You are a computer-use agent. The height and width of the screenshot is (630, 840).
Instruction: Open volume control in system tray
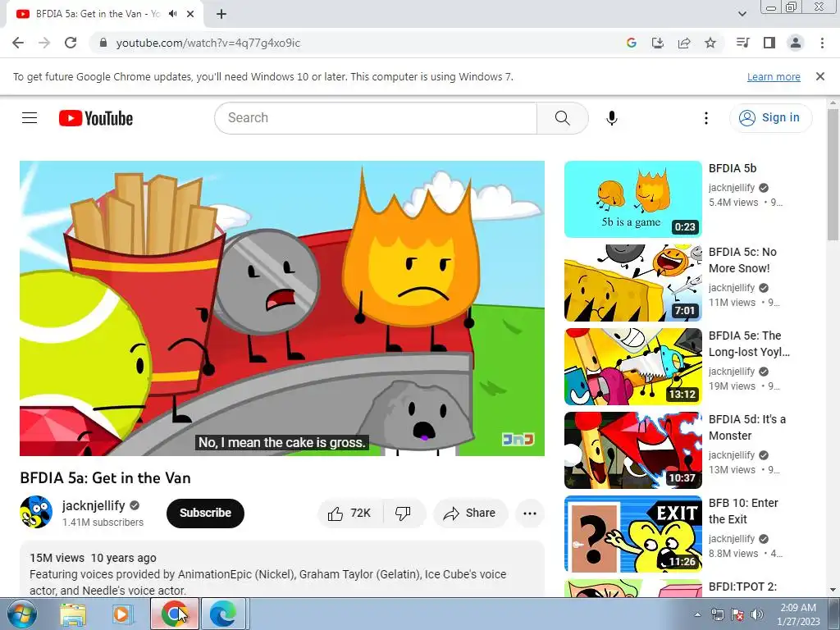757,614
